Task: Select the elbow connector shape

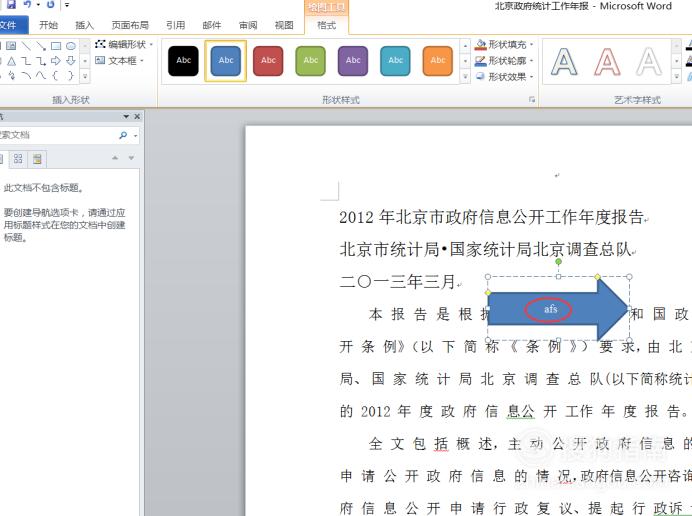Action: pyautogui.click(x=26, y=61)
